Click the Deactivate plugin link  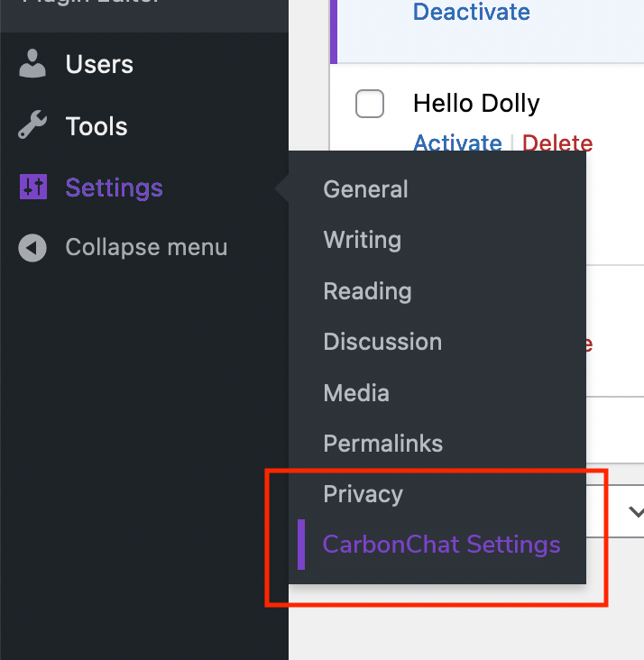471,13
